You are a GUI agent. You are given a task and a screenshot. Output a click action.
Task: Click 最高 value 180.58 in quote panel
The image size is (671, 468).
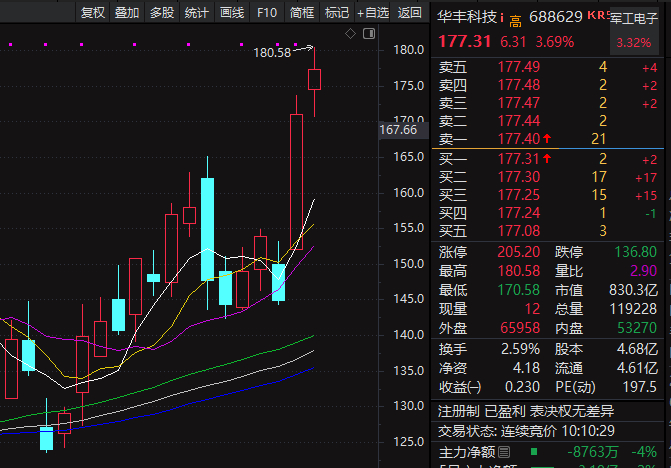[x=519, y=271]
